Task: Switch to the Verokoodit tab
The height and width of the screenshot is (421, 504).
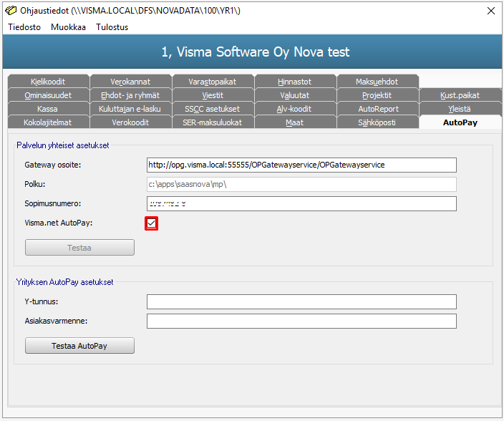Action: tap(130, 122)
